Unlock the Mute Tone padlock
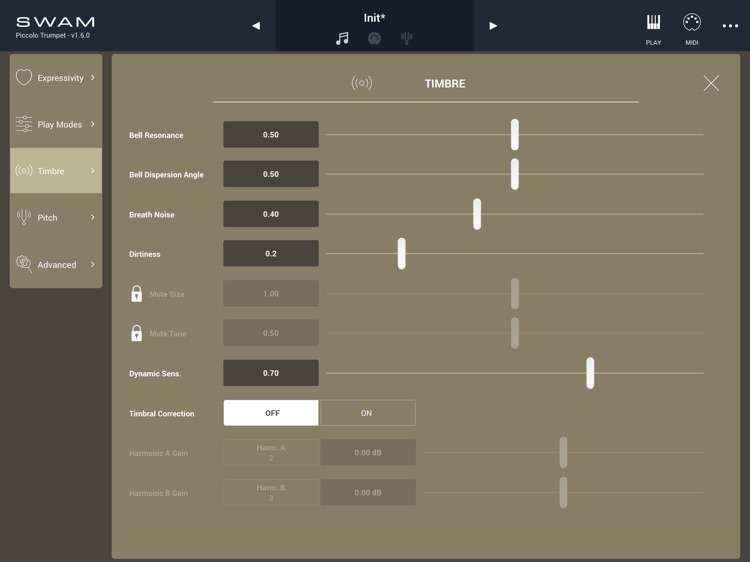Image resolution: width=750 pixels, height=562 pixels. (x=137, y=333)
